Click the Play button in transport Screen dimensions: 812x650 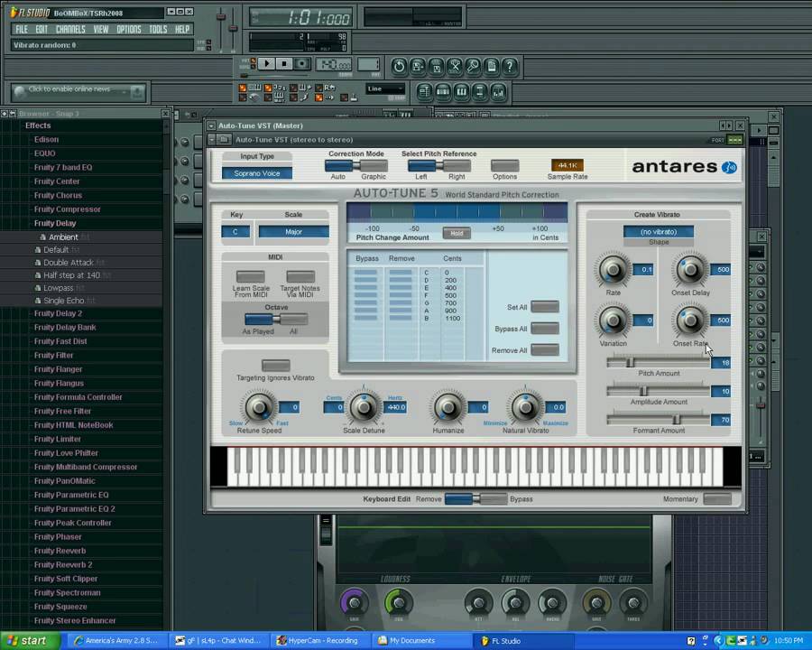tap(267, 64)
